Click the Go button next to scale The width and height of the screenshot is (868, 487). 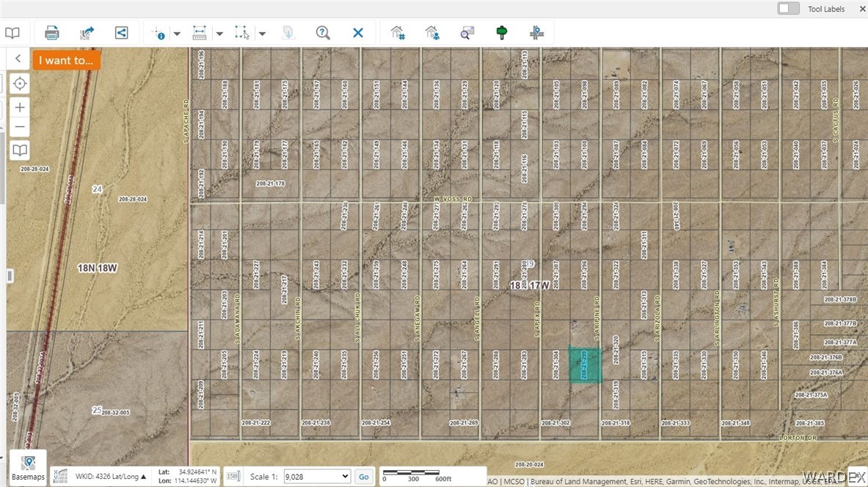[364, 477]
